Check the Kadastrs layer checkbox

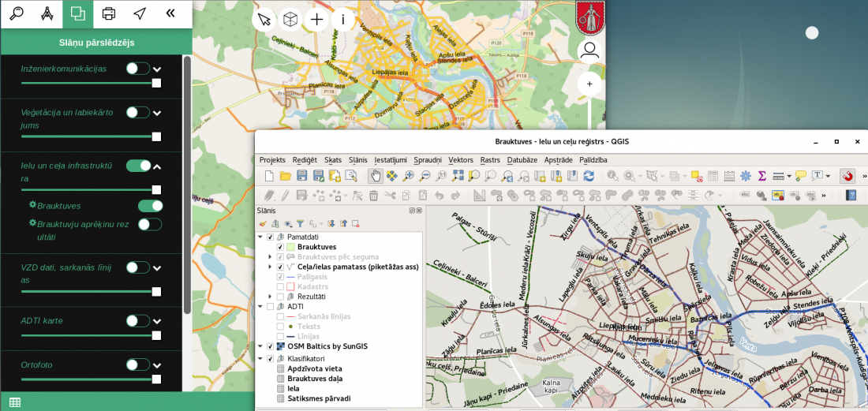280,286
